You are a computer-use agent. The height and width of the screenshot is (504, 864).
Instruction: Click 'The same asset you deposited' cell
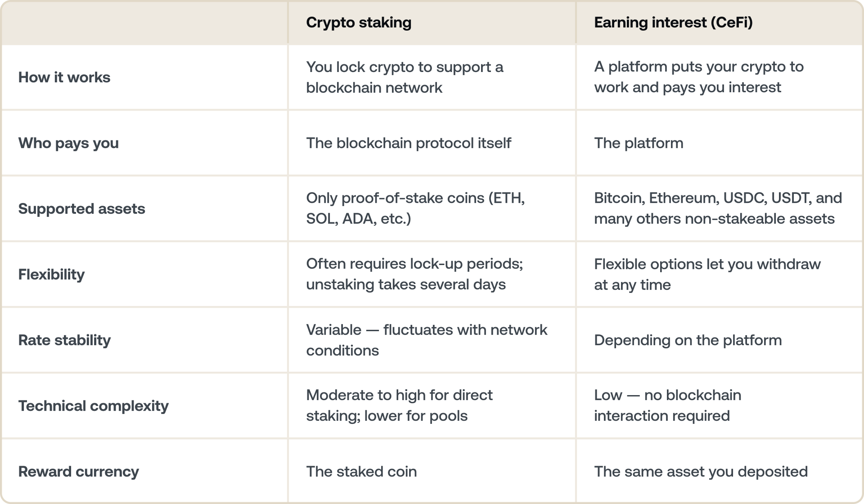click(x=701, y=472)
